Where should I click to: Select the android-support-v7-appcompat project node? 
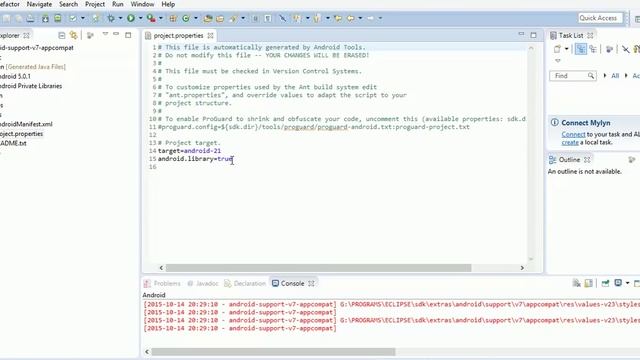pos(37,48)
